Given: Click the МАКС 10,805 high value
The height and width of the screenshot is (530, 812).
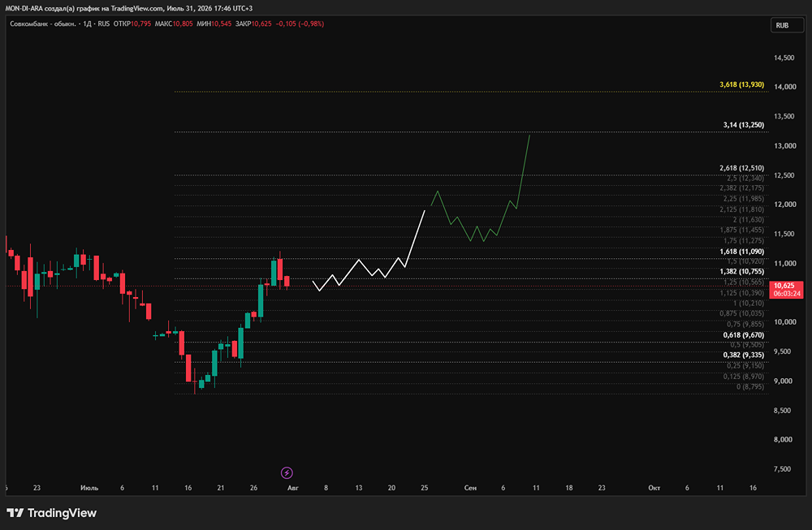Looking at the screenshot, I should [x=174, y=24].
